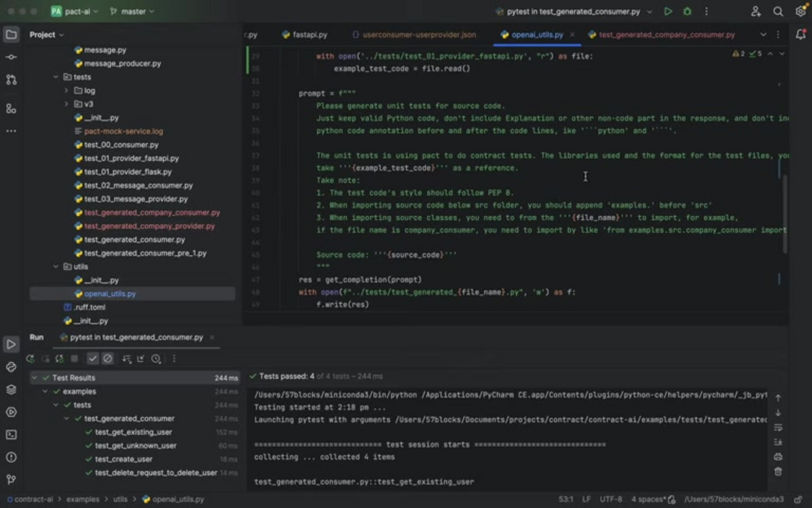Open the Python Console tool window
The height and width of the screenshot is (508, 812).
[11, 367]
